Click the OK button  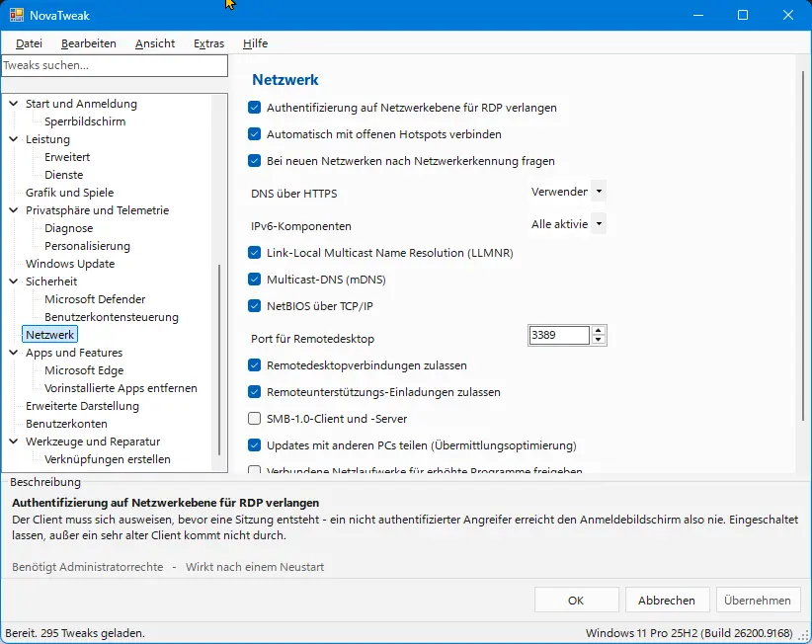576,600
